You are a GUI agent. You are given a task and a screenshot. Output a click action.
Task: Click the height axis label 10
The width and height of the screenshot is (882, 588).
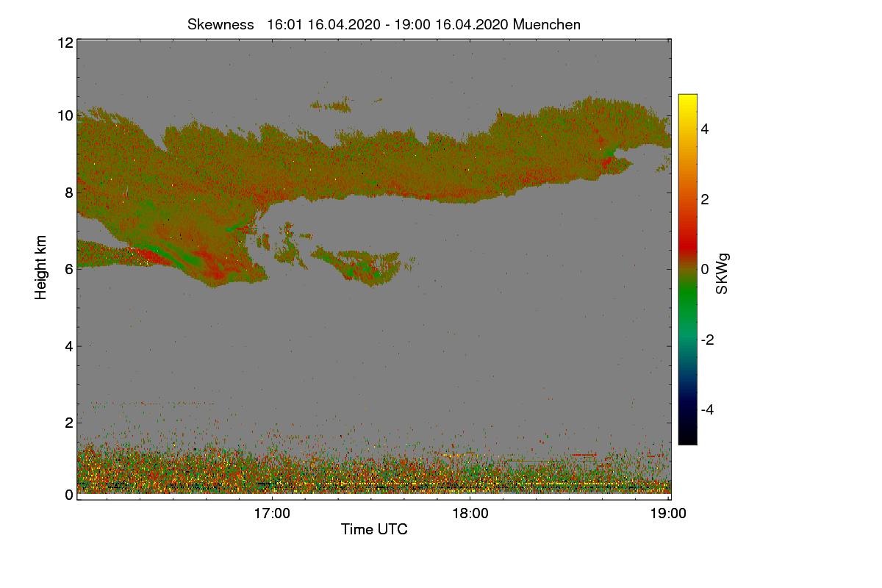coord(65,115)
